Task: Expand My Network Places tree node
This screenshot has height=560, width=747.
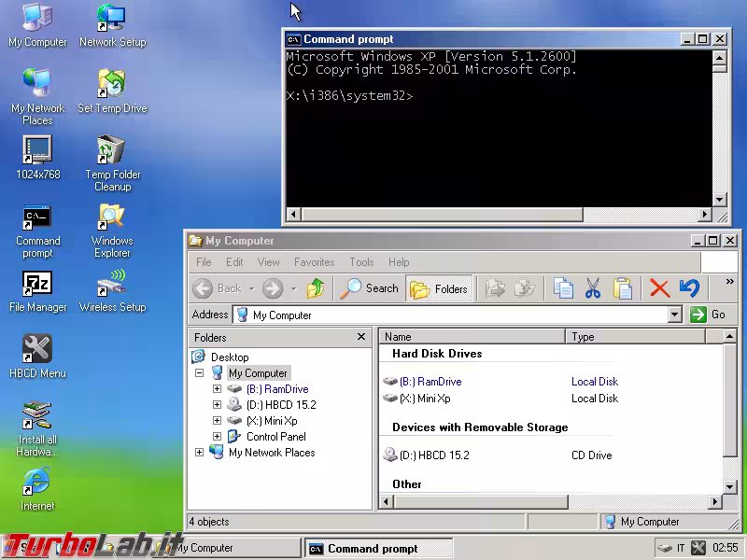Action: 199,453
